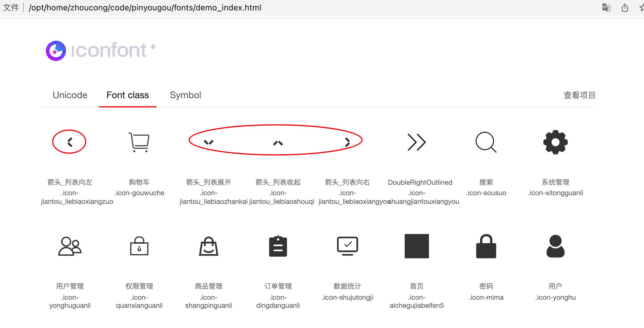This screenshot has width=644, height=328.
Task: Click the translate icon in the toolbar
Action: 606,8
